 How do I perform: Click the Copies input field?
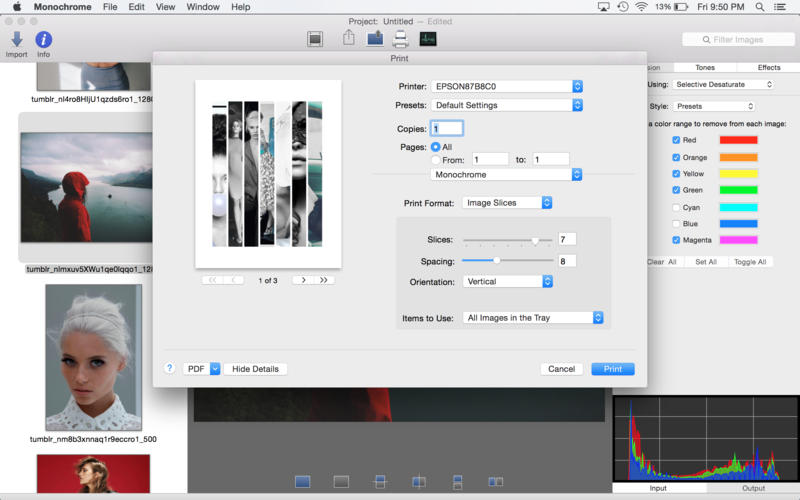click(x=446, y=129)
